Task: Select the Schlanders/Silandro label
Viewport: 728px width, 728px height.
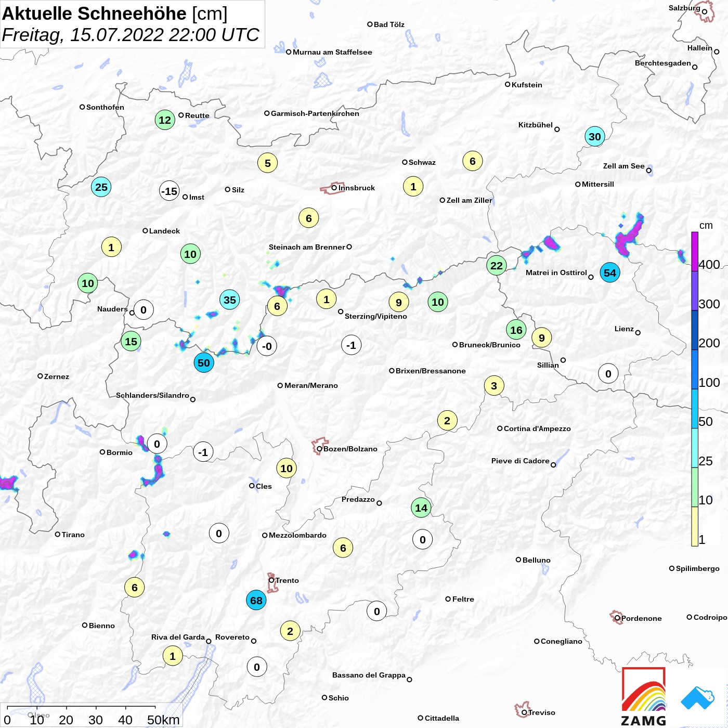Action: pyautogui.click(x=152, y=395)
